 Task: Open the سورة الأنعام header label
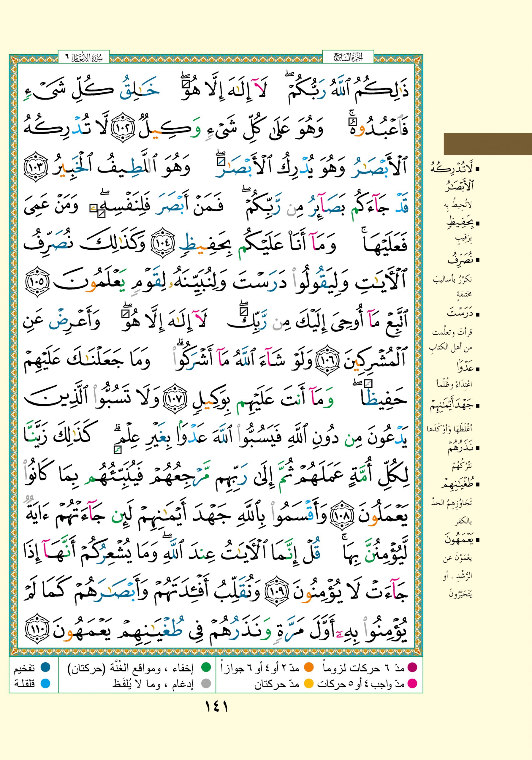(84, 58)
